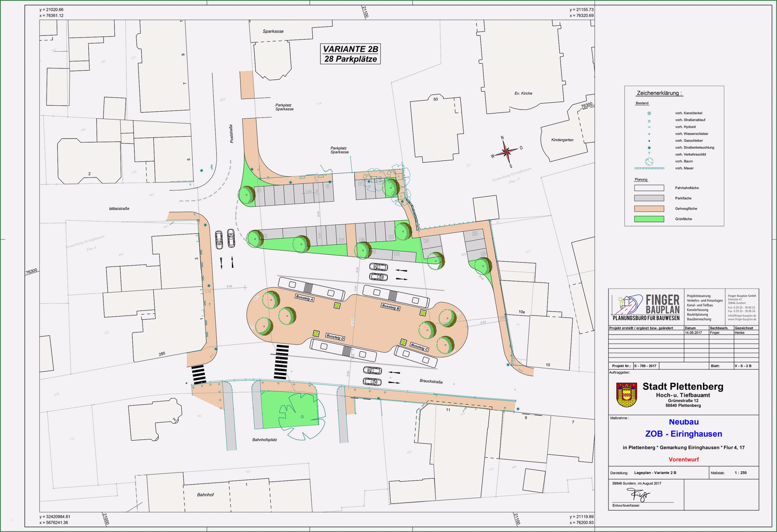This screenshot has height=532, width=777.
Task: Click the vorh. Baum legend symbol
Action: [x=649, y=161]
